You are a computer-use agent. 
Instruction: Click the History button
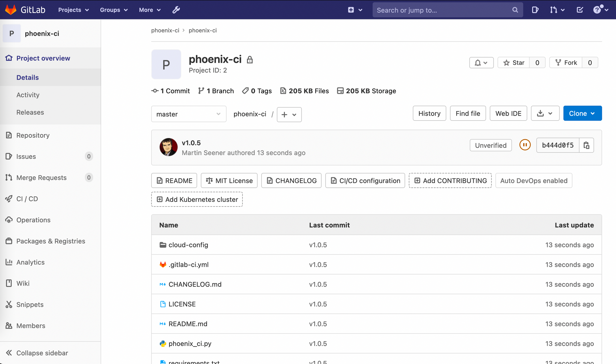pos(429,114)
